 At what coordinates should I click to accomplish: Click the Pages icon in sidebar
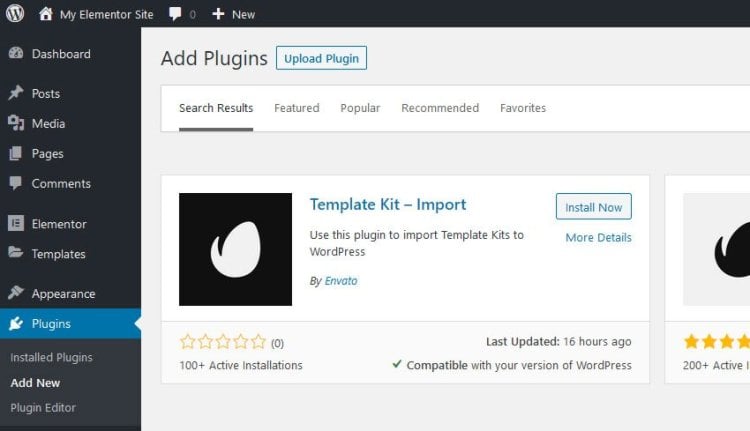click(16, 154)
